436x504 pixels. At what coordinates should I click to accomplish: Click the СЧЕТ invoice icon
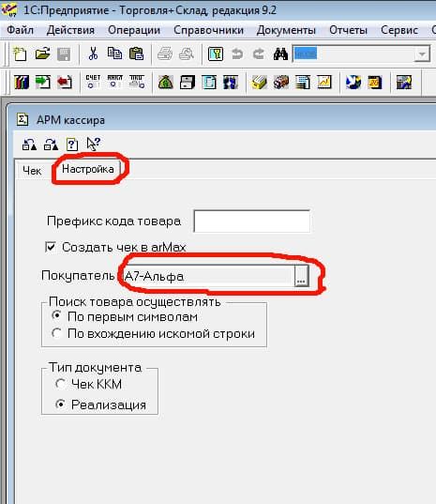93,82
